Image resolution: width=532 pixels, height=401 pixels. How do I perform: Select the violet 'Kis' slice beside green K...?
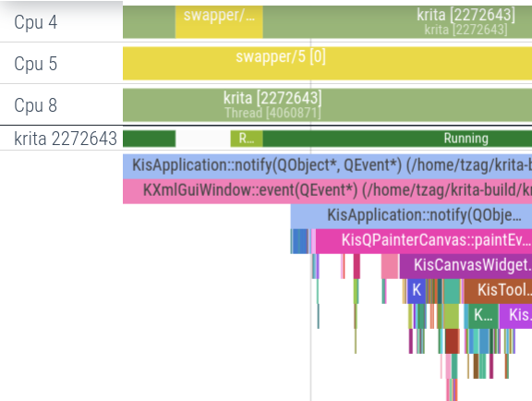tap(515, 316)
